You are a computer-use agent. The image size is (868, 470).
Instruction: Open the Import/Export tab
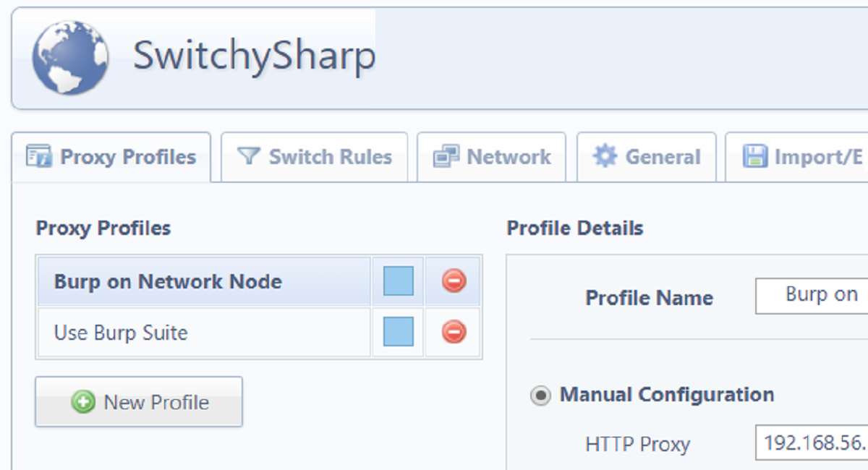796,157
